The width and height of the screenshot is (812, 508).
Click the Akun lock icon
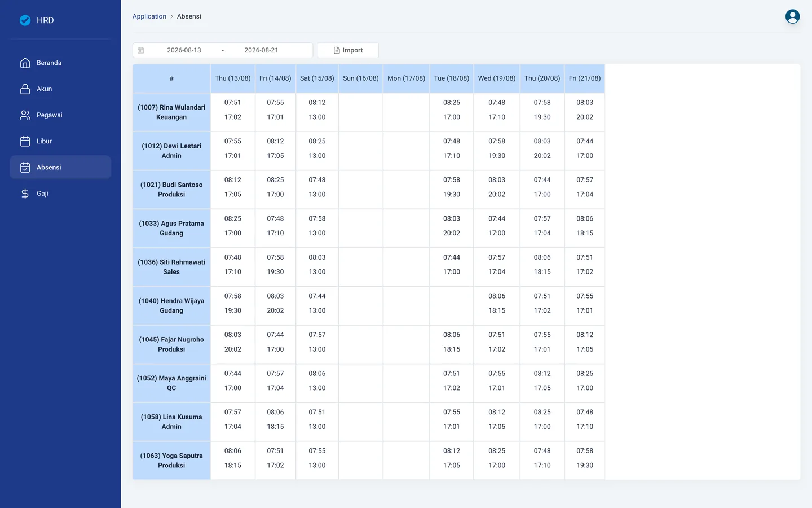pyautogui.click(x=25, y=89)
